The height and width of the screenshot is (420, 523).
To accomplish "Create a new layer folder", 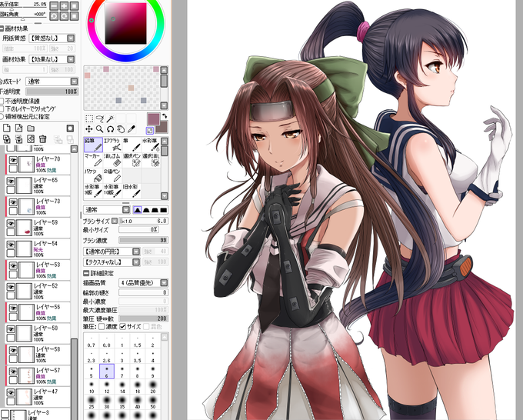I will coord(31,128).
